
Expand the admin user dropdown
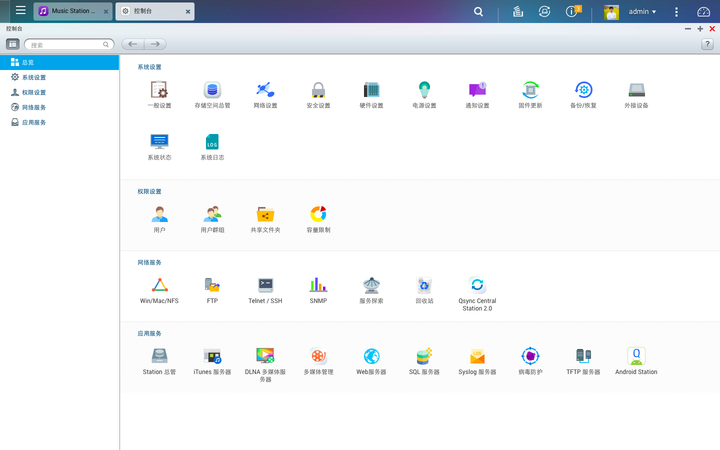tap(642, 11)
